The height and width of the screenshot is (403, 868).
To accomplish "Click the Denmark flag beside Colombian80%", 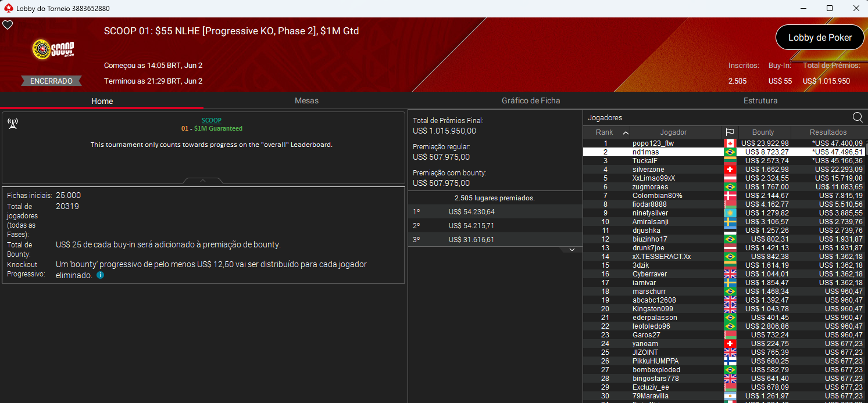I will click(x=730, y=196).
